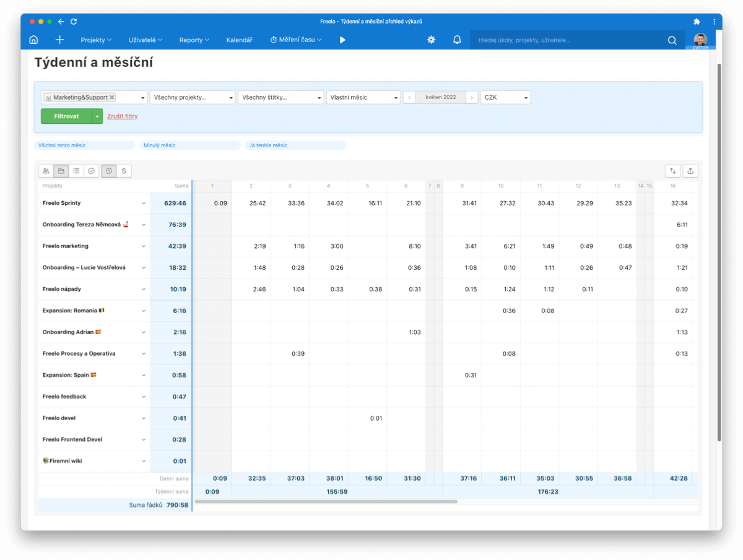This screenshot has width=743, height=560.
Task: Group report by projects folder icon
Action: pyautogui.click(x=61, y=171)
